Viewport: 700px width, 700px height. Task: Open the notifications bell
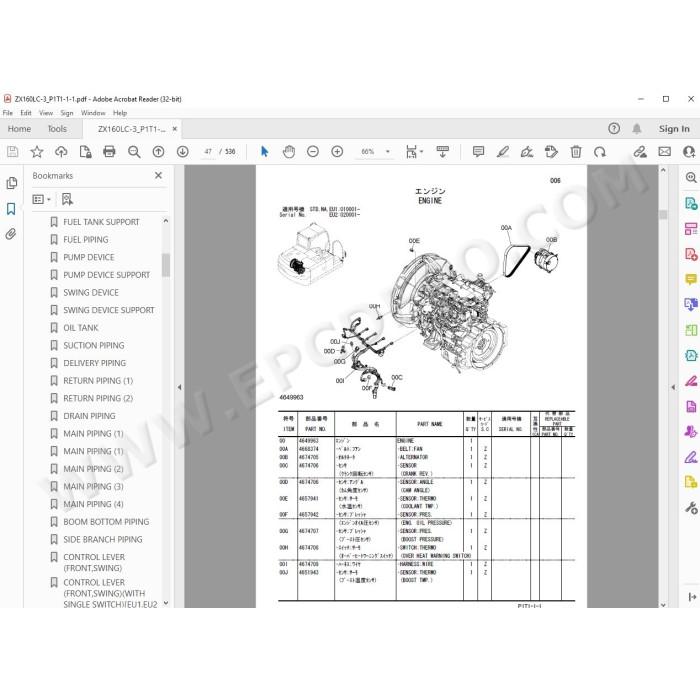tap(637, 129)
